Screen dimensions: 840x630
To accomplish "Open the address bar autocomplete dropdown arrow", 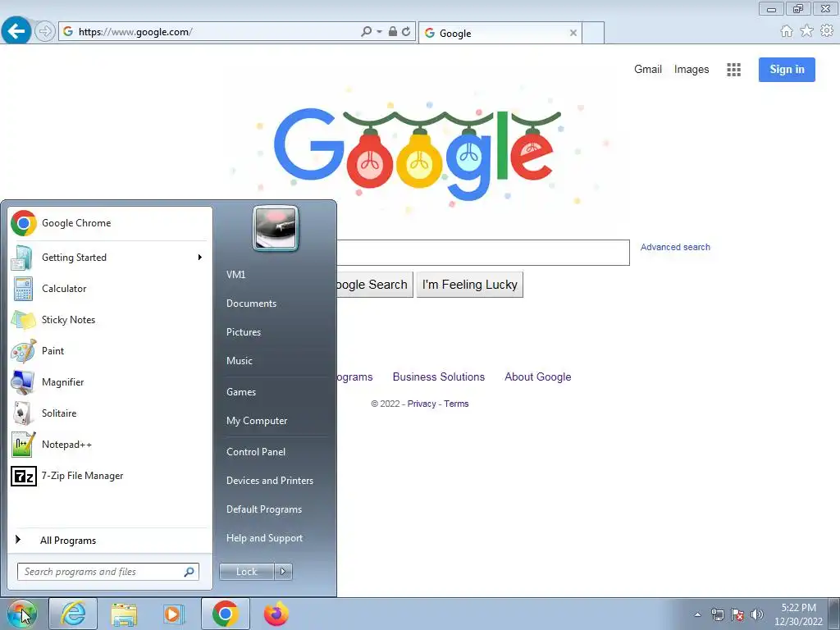I will [379, 32].
